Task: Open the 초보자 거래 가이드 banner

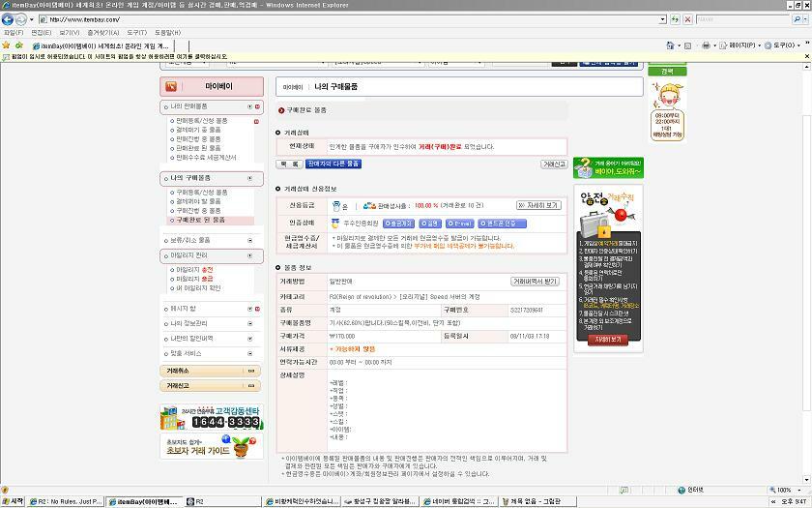Action: [x=212, y=446]
